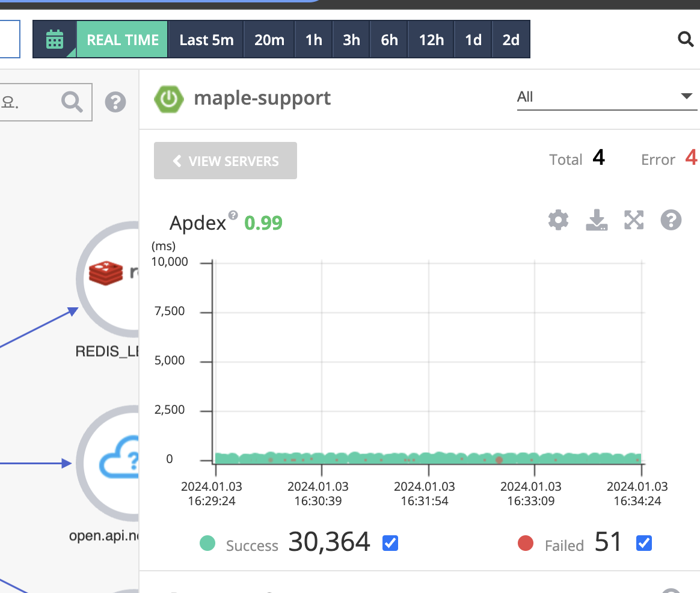The width and height of the screenshot is (700, 593).
Task: Click the REDIS_L node label
Action: click(106, 351)
